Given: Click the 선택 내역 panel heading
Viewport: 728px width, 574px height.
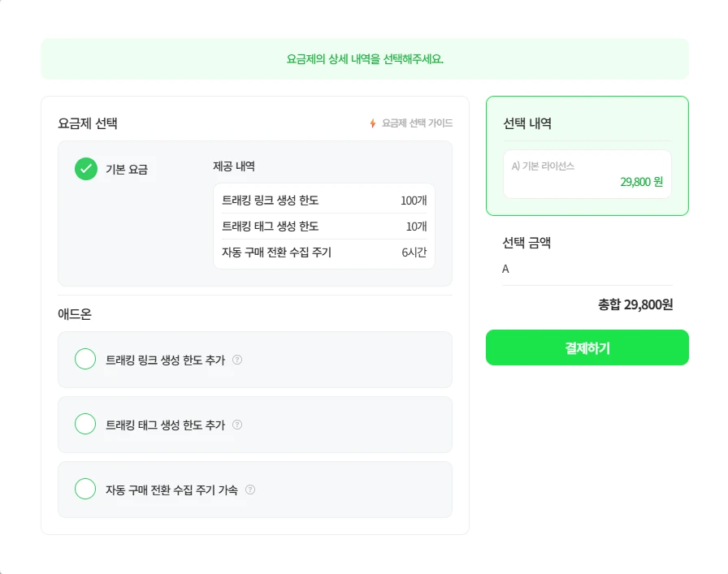Looking at the screenshot, I should pos(527,123).
